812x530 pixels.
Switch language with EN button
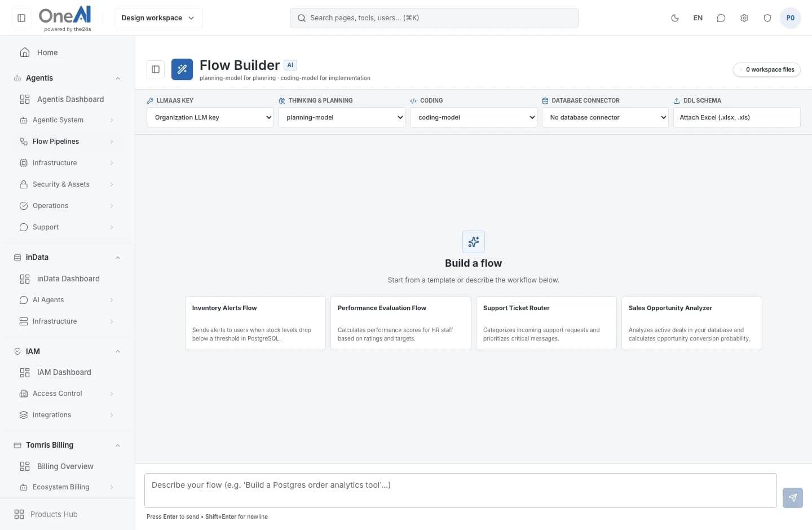pos(698,18)
